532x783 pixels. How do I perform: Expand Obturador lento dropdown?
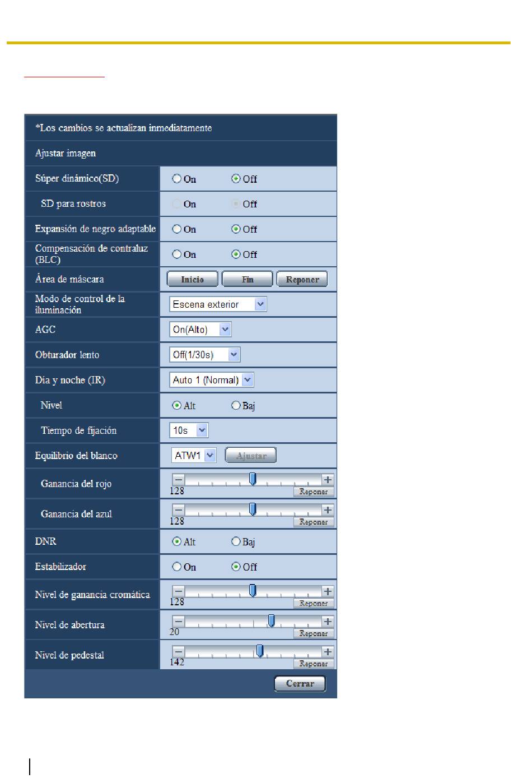click(205, 355)
